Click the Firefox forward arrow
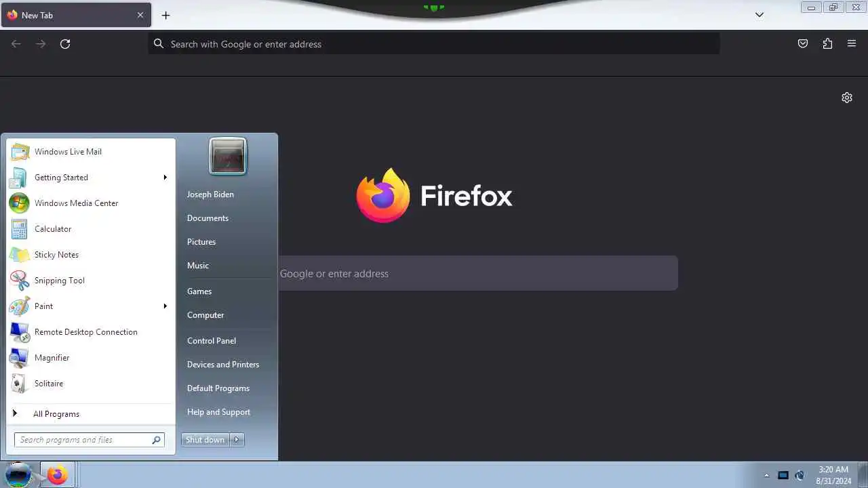The width and height of the screenshot is (868, 488). pos(41,44)
